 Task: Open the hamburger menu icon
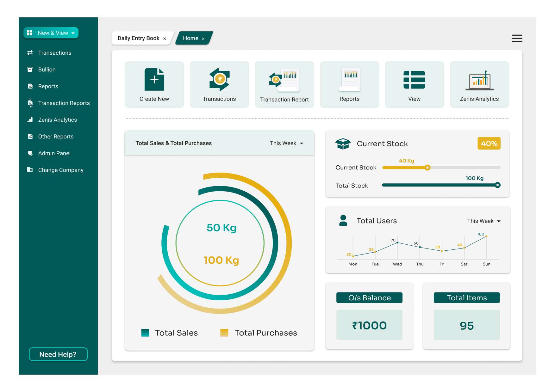click(517, 38)
